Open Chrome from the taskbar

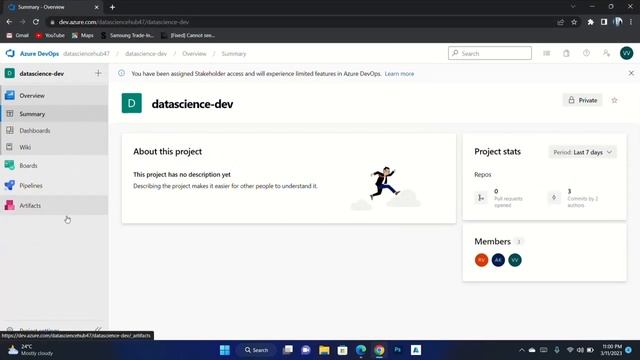click(x=379, y=350)
